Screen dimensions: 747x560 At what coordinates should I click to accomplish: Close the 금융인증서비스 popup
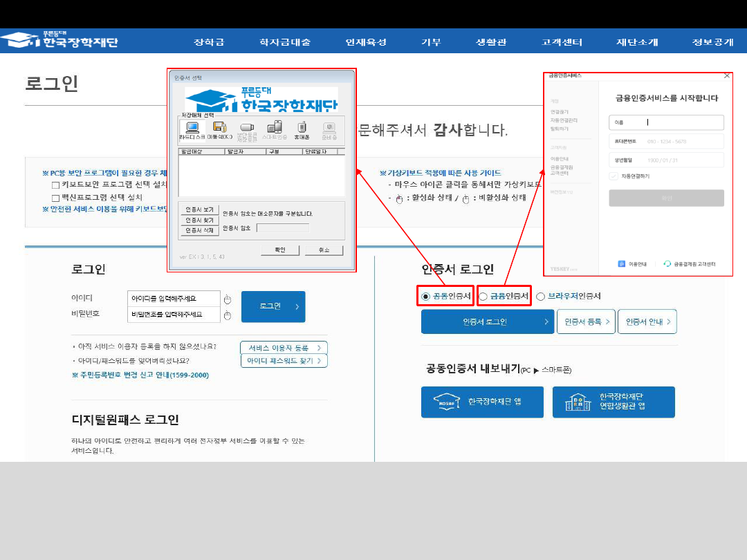point(726,76)
